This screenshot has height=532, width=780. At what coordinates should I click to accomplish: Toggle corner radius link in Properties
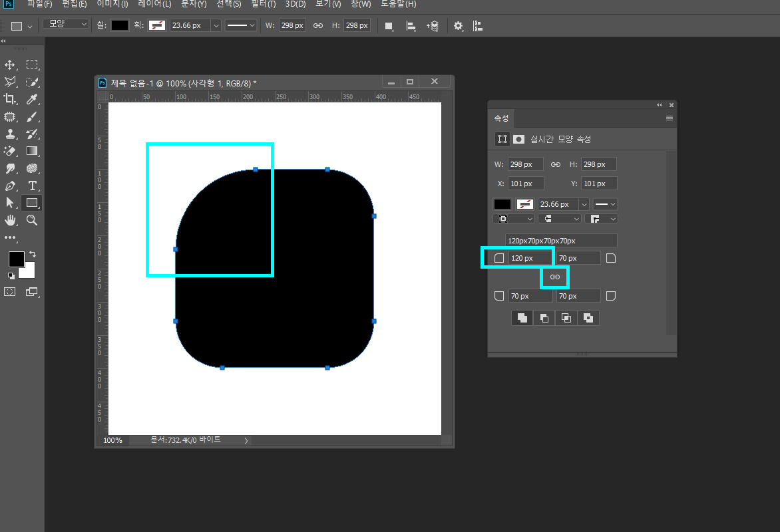[x=554, y=277]
